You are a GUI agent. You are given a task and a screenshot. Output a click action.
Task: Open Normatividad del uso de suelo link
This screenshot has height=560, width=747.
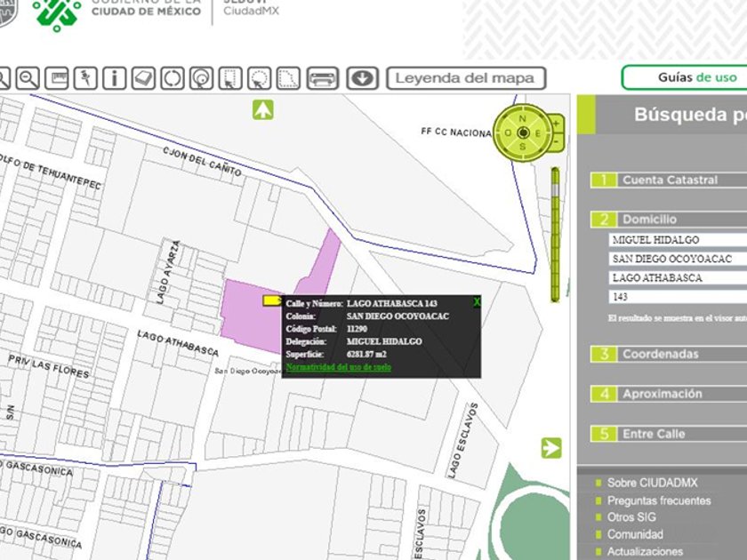click(x=339, y=367)
